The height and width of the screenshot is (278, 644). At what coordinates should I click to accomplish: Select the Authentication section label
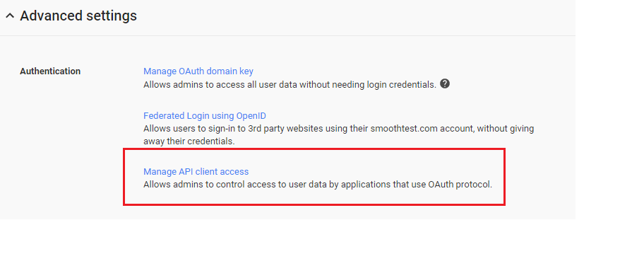50,71
